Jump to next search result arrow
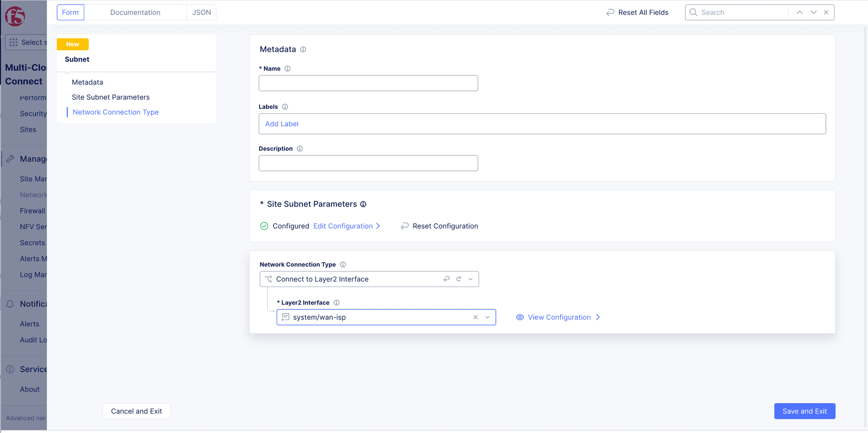Screen dimensions: 868x433 click(813, 13)
